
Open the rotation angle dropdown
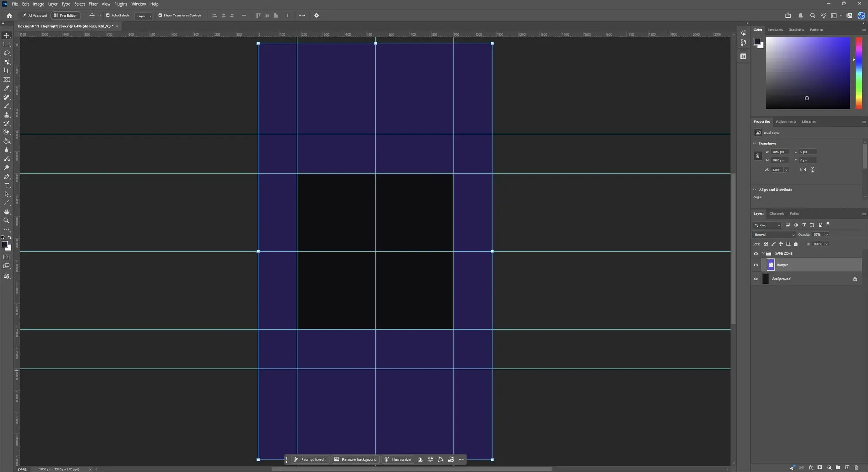tap(786, 170)
